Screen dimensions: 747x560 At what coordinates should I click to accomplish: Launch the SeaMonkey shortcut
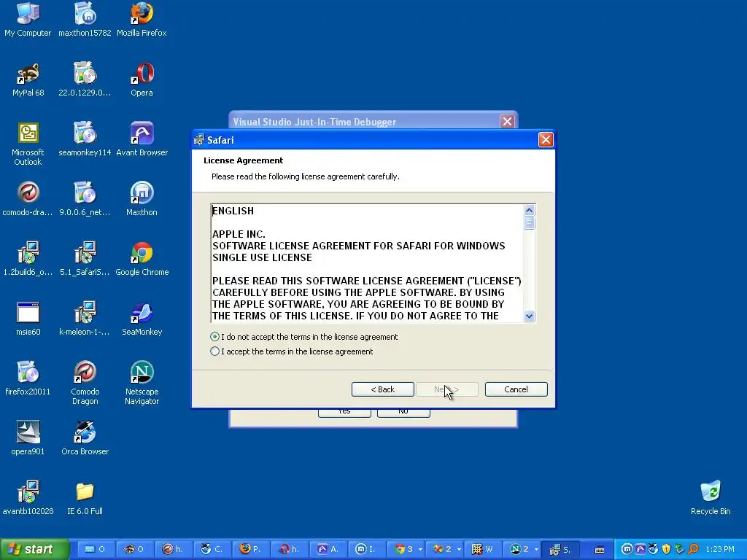coord(142,319)
